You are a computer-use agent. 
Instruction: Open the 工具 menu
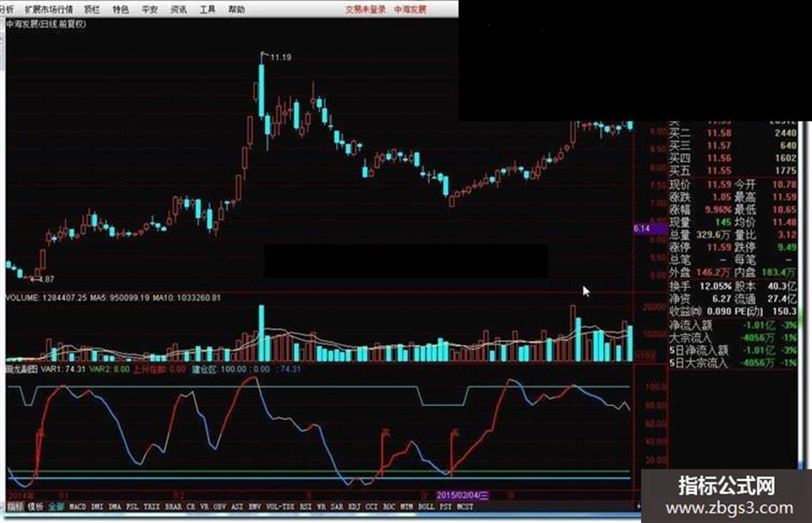(208, 9)
